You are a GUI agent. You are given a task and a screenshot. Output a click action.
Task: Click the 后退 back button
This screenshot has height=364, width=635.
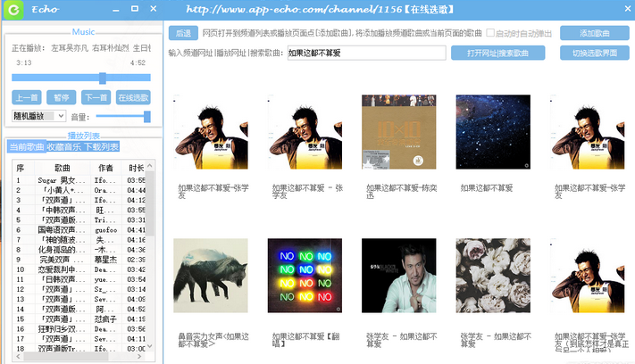[183, 33]
